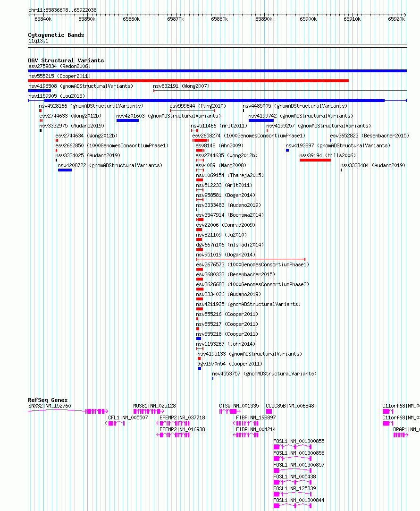
Task: Open the CFL1|NM_005507 gene label
Action: click(128, 418)
